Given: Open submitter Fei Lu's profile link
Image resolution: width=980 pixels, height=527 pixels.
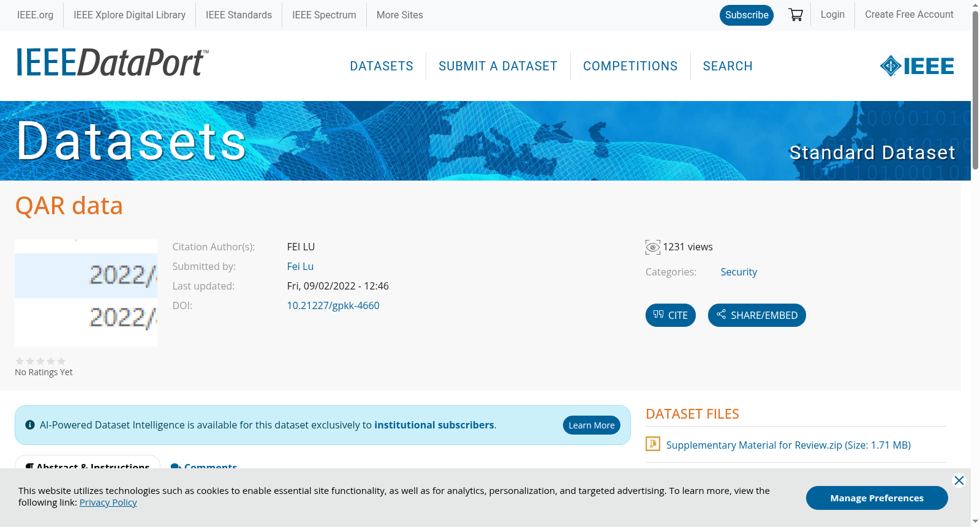Looking at the screenshot, I should point(300,266).
